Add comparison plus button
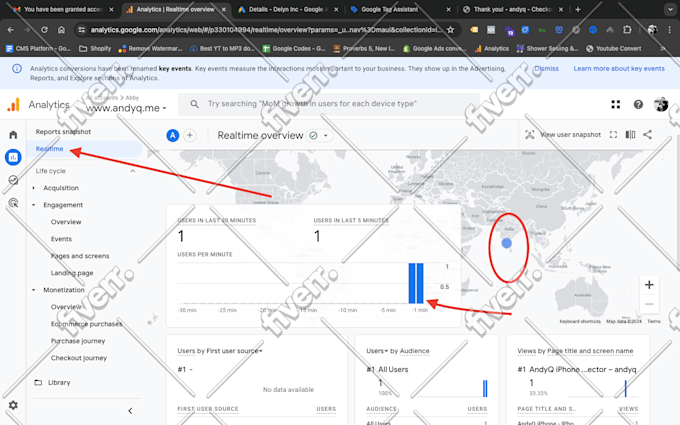This screenshot has width=680, height=425. pyautogui.click(x=190, y=136)
